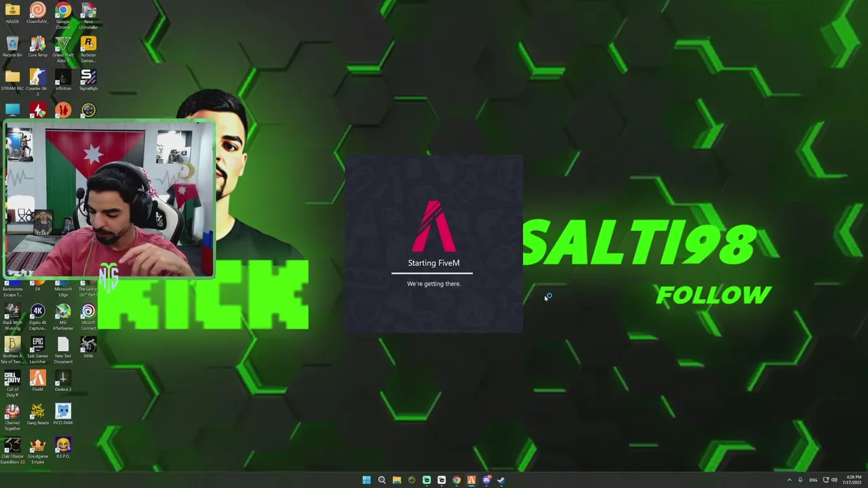Open File Explorer from taskbar
Image resolution: width=868 pixels, height=488 pixels.
pos(397,480)
